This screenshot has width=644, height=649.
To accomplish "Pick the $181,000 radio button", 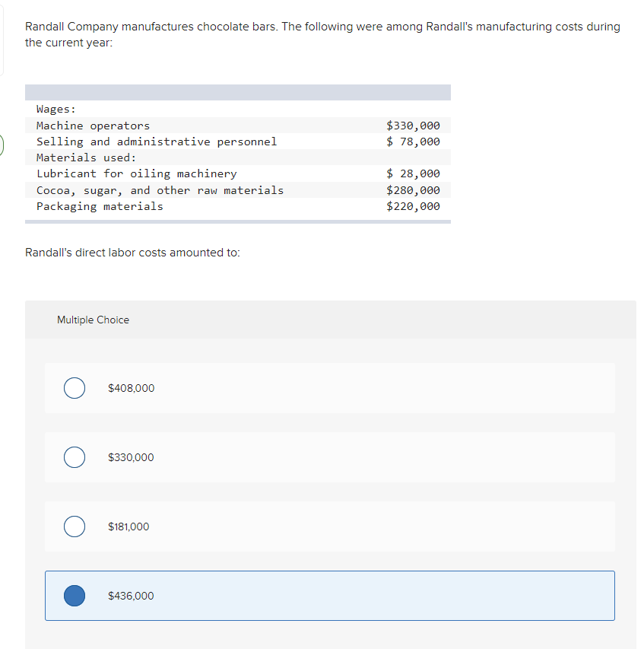I will (x=74, y=527).
